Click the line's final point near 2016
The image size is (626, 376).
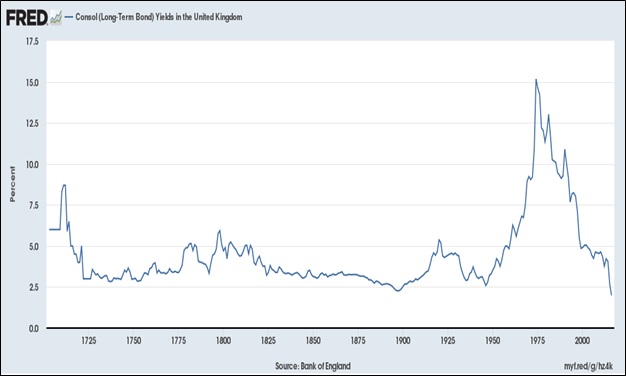tap(611, 295)
